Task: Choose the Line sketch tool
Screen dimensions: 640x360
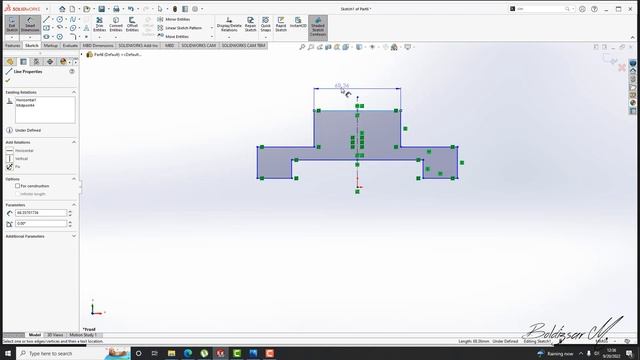Action: (x=46, y=19)
